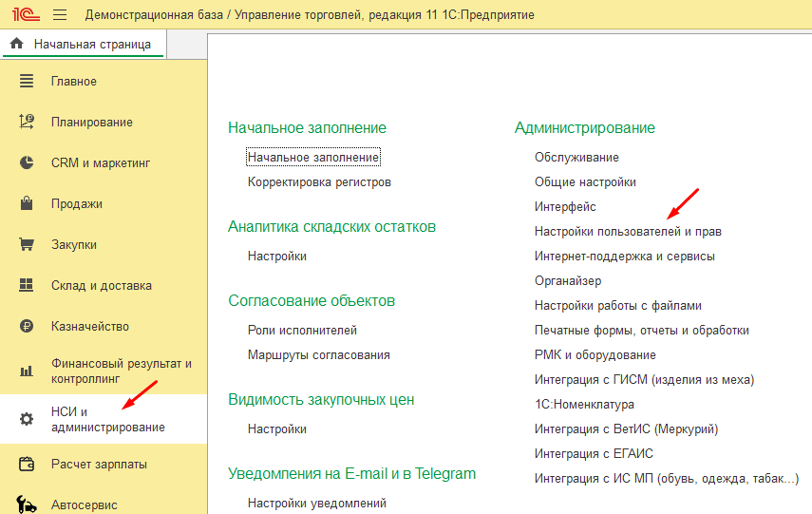Open Общие настройки

point(585,181)
